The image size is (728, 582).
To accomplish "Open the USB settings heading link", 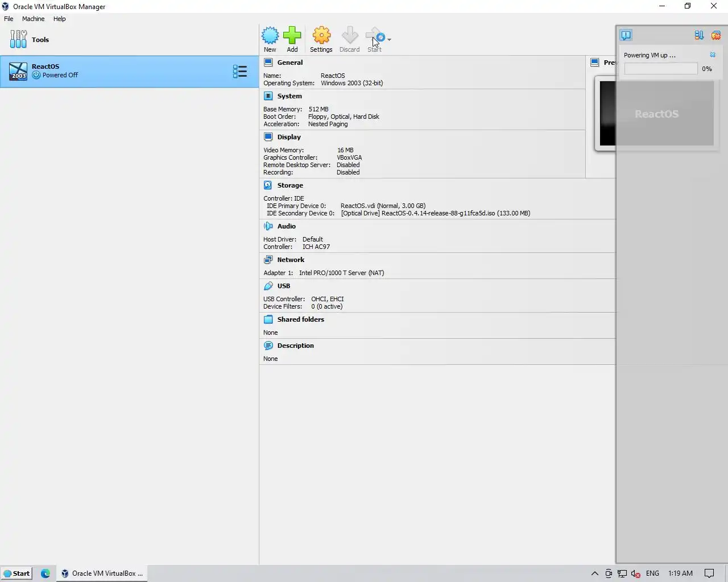I will [284, 286].
